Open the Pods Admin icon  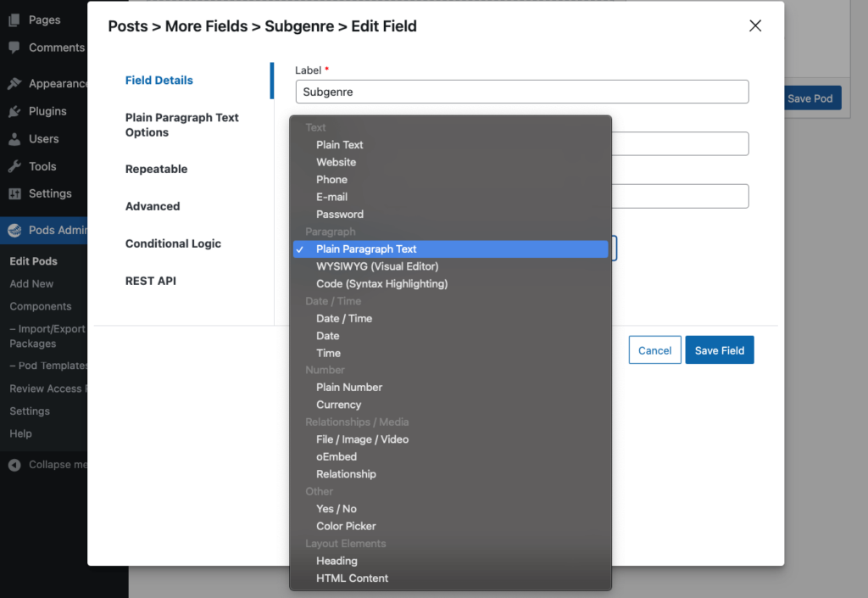point(13,230)
